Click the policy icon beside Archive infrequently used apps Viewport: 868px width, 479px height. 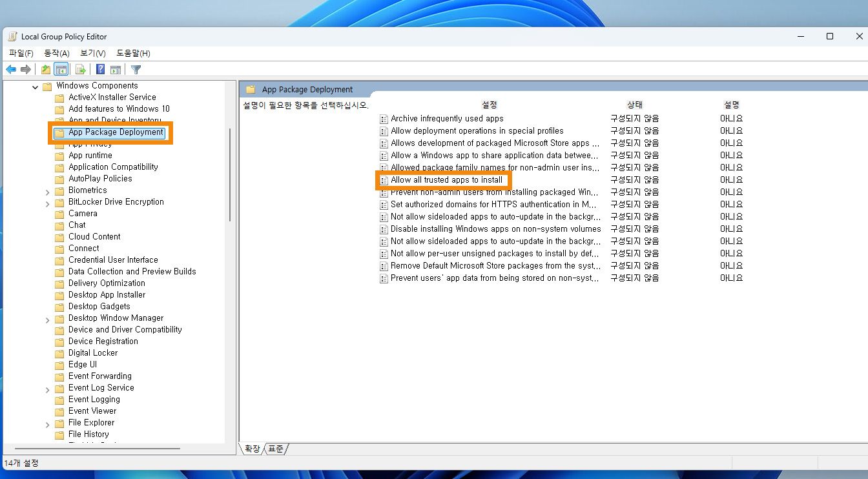(384, 119)
